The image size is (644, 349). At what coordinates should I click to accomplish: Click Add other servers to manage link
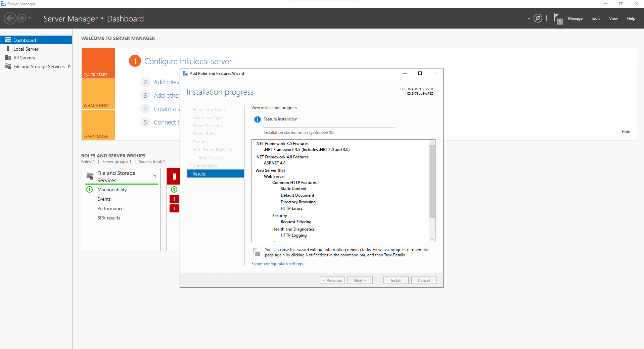(x=167, y=95)
